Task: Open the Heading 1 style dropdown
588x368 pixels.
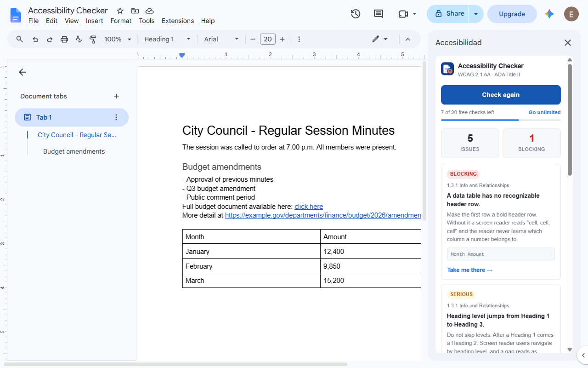Action: 167,39
